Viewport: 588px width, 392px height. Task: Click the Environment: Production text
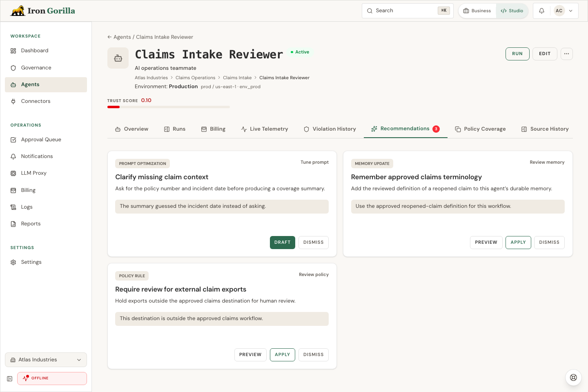[166, 87]
